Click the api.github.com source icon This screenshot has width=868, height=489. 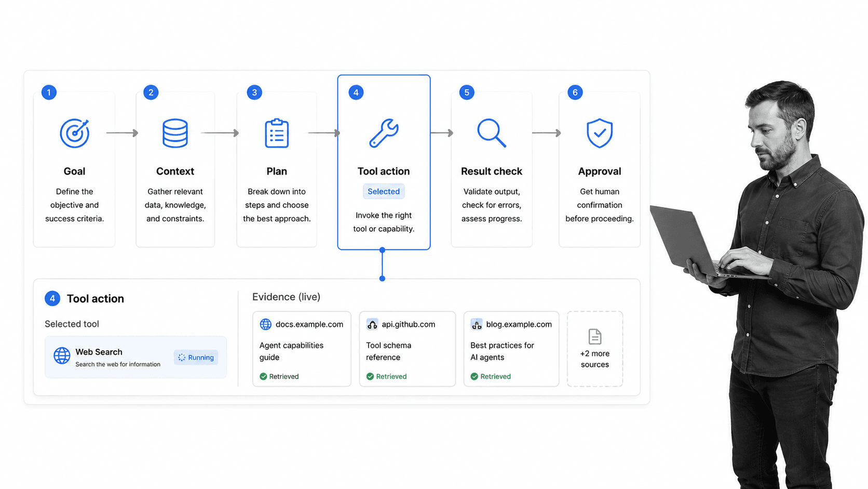point(372,324)
